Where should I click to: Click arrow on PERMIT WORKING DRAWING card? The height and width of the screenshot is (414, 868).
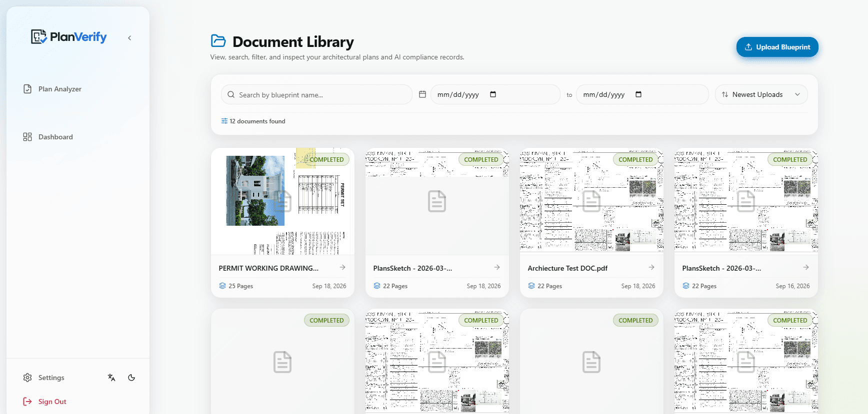[342, 268]
